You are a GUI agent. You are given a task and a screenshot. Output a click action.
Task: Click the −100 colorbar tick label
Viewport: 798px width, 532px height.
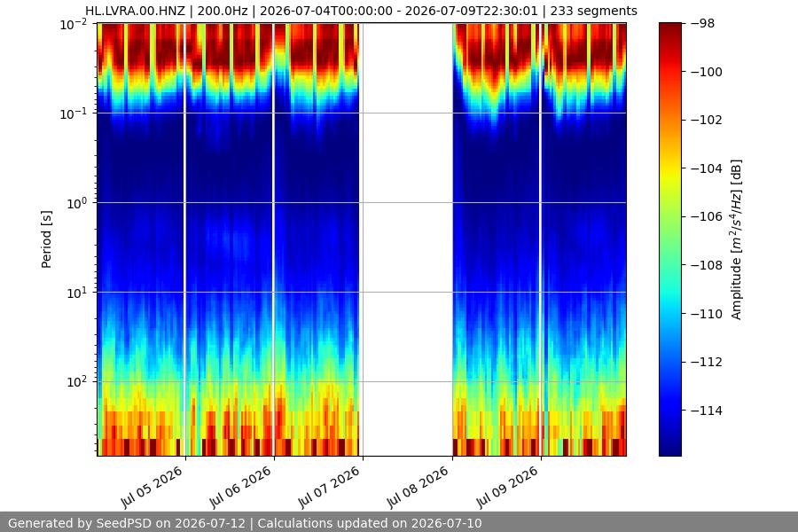(x=707, y=72)
